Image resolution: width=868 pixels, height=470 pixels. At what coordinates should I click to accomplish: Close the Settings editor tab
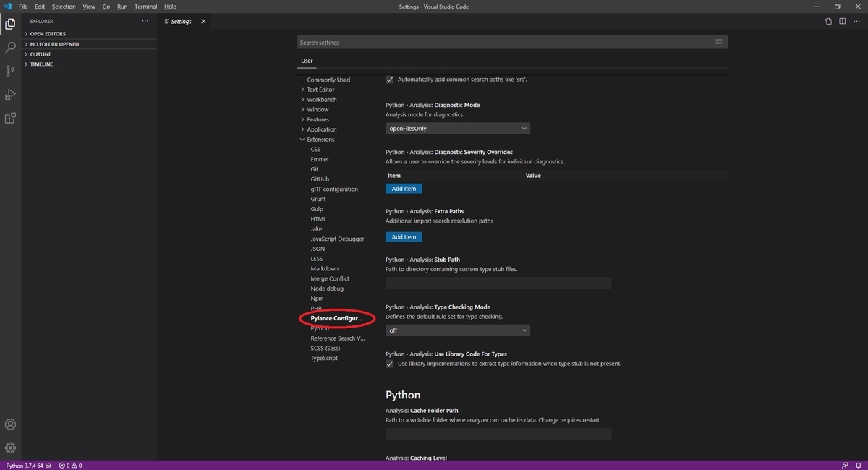203,21
